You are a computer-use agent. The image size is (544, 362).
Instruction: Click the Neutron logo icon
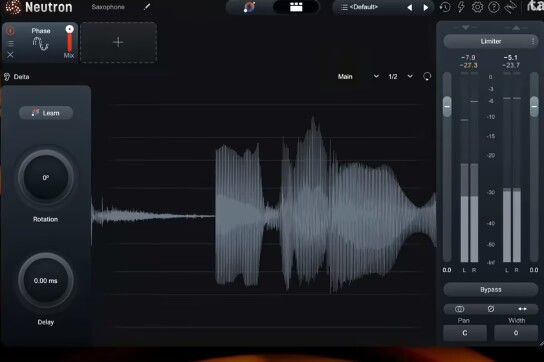click(13, 7)
